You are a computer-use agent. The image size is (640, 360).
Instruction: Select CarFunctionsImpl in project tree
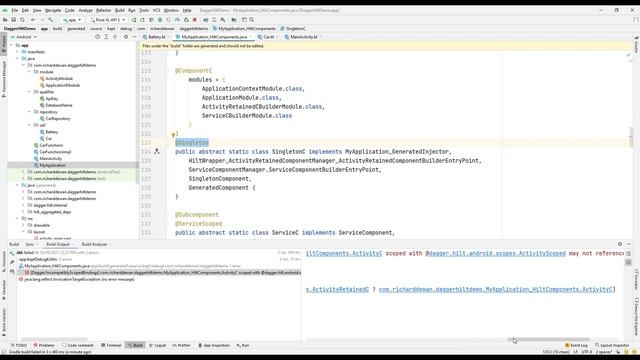click(x=55, y=152)
